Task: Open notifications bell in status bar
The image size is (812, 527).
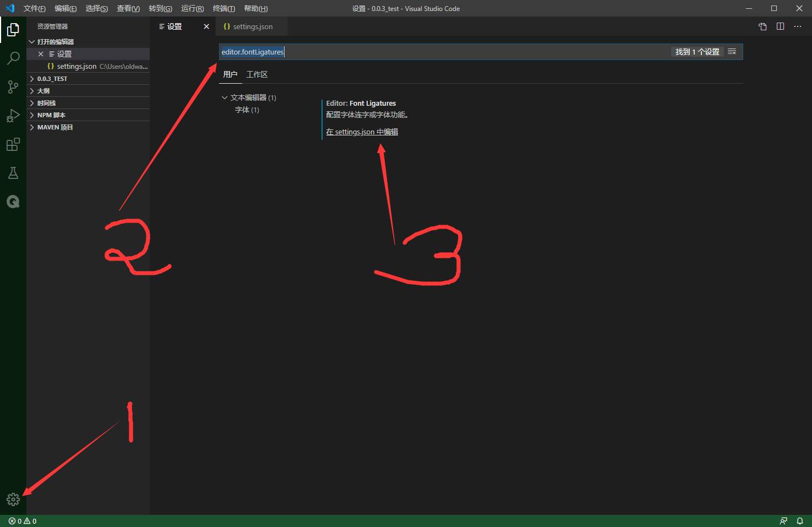Action: coord(800,521)
